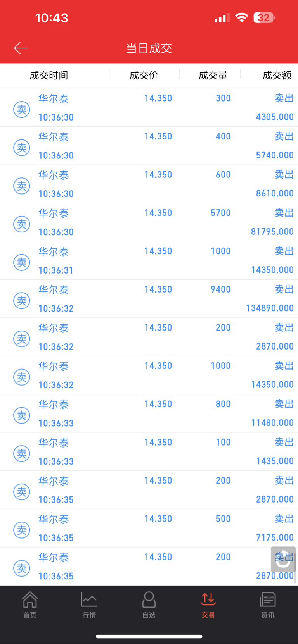Tap the floating refresh button
The height and width of the screenshot is (644, 298).
tap(283, 559)
